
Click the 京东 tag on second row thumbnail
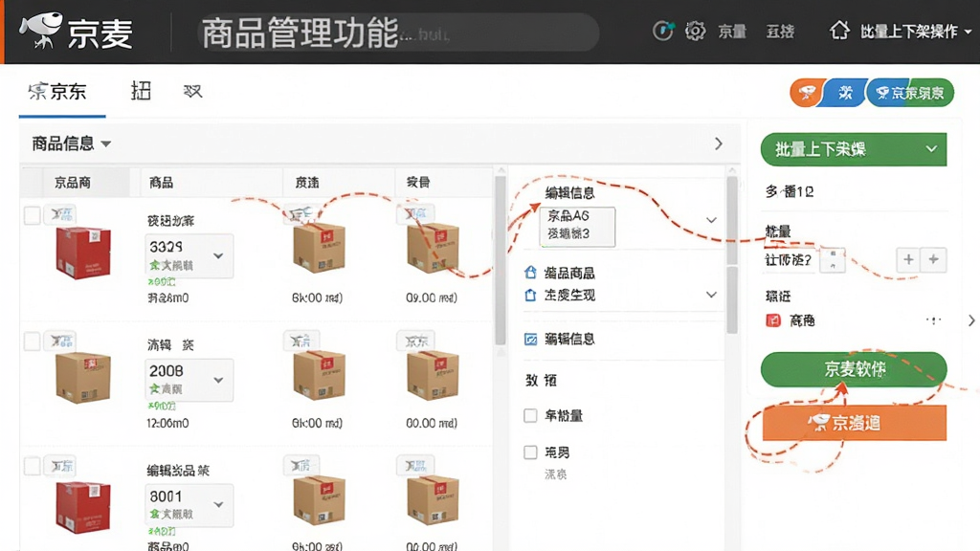pyautogui.click(x=62, y=341)
